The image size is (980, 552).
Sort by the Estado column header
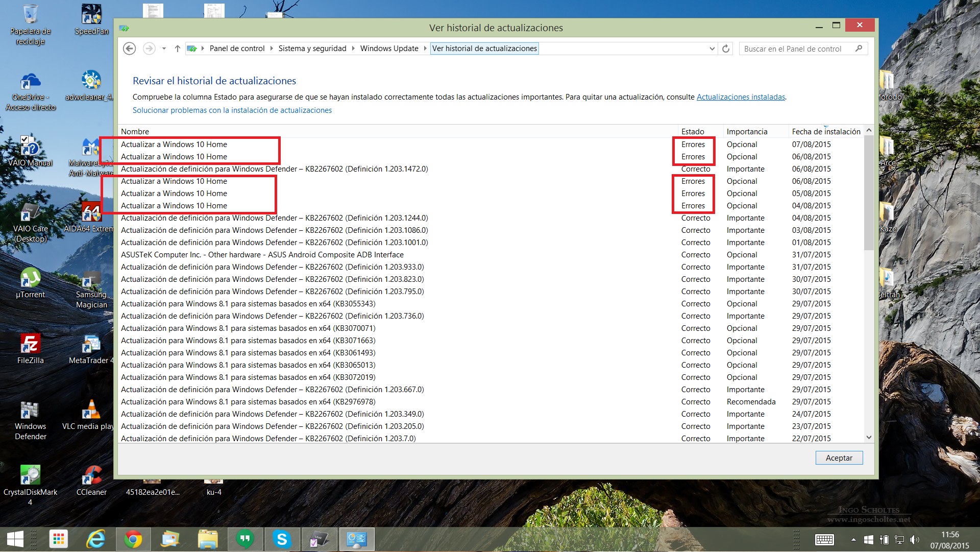(693, 131)
